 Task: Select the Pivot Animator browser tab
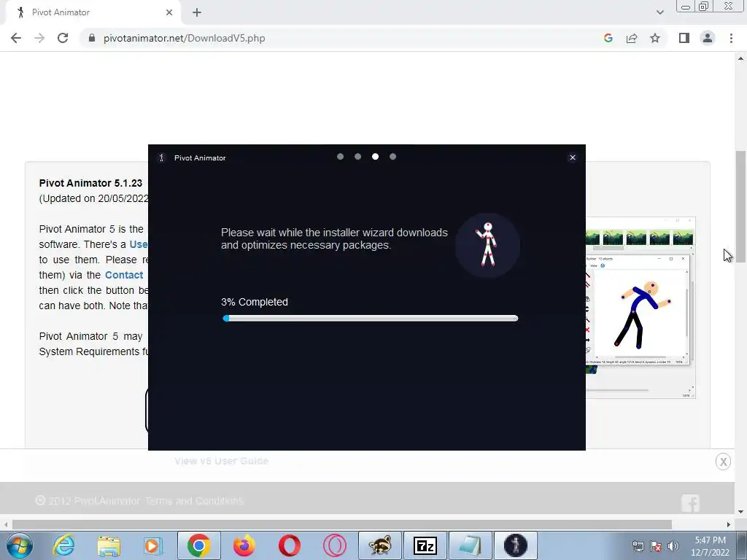[93, 12]
